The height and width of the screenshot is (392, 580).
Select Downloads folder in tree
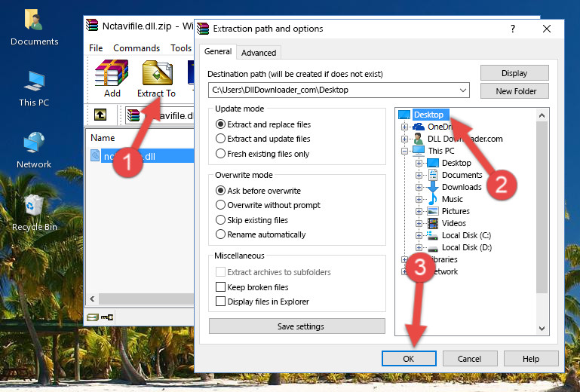coord(462,187)
